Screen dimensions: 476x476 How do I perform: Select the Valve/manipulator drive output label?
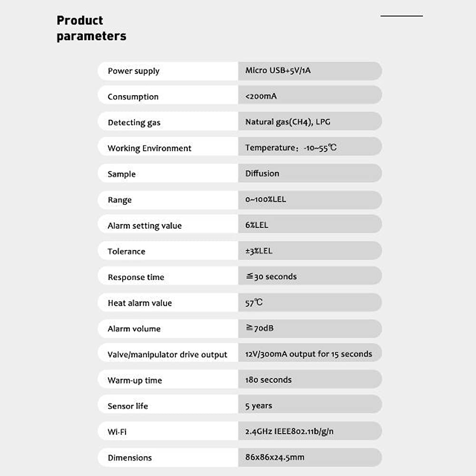pyautogui.click(x=167, y=354)
